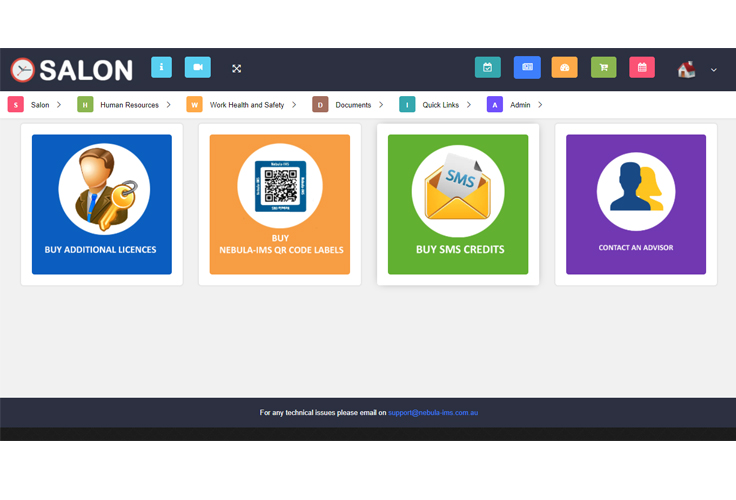Open the Work Health and Safety menu
The width and height of the screenshot is (736, 500).
[247, 105]
